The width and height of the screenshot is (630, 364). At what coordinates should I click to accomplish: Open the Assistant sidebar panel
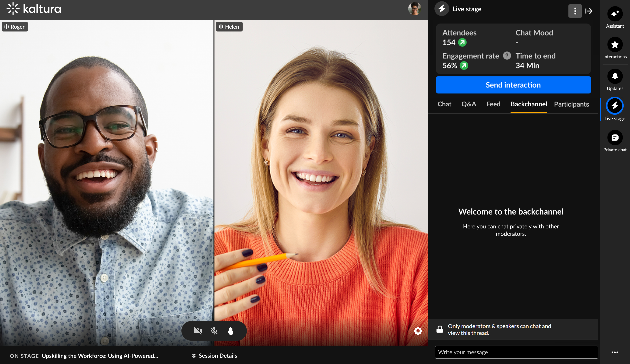pyautogui.click(x=615, y=14)
